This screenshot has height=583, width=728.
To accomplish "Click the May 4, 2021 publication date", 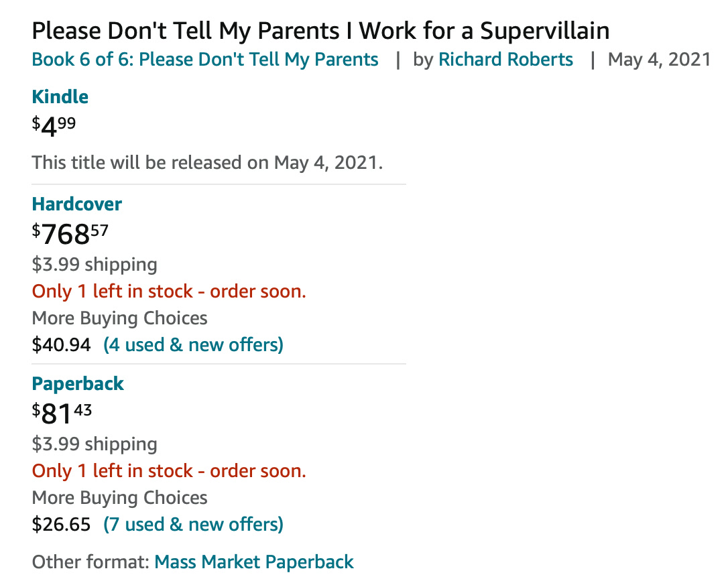I will coord(659,60).
